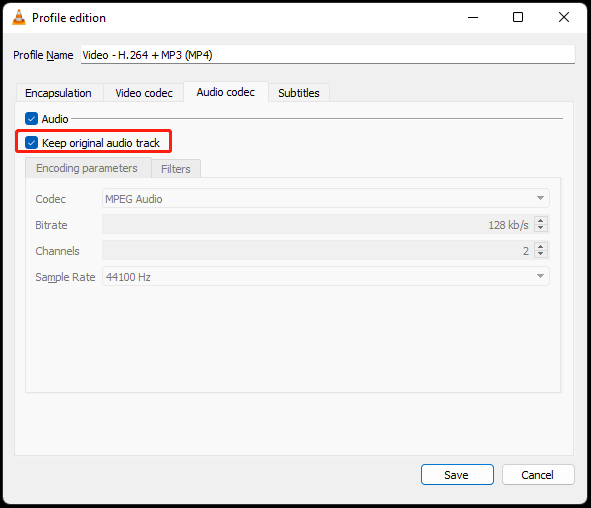
Task: Switch to the Encapsulation tab
Action: 58,93
